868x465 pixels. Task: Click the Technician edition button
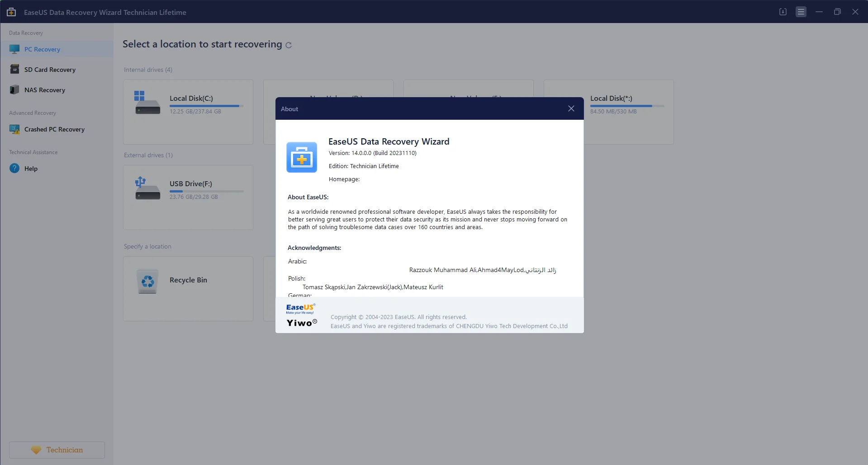coord(57,450)
